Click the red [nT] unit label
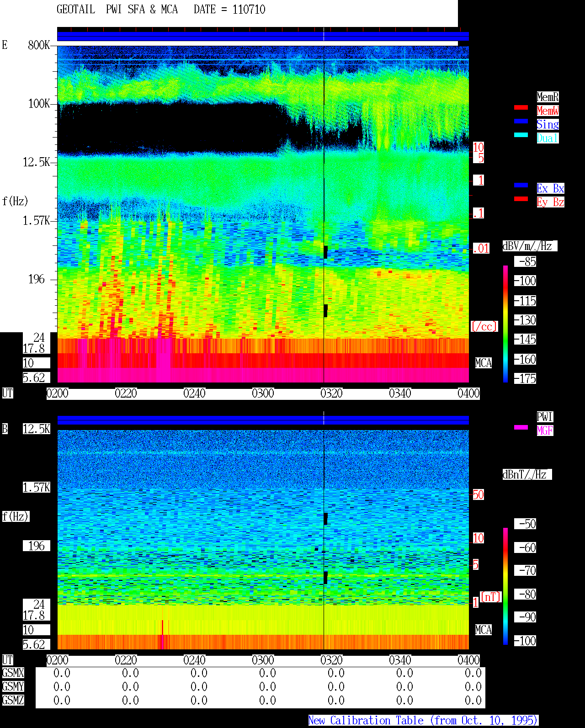Screen dimensions: 585x728 point(491,597)
